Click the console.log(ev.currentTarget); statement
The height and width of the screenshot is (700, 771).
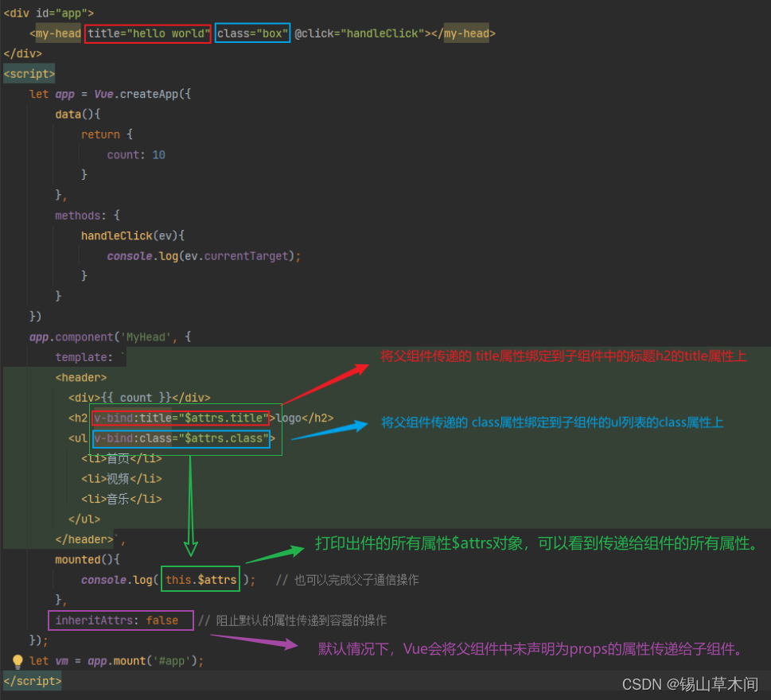204,256
